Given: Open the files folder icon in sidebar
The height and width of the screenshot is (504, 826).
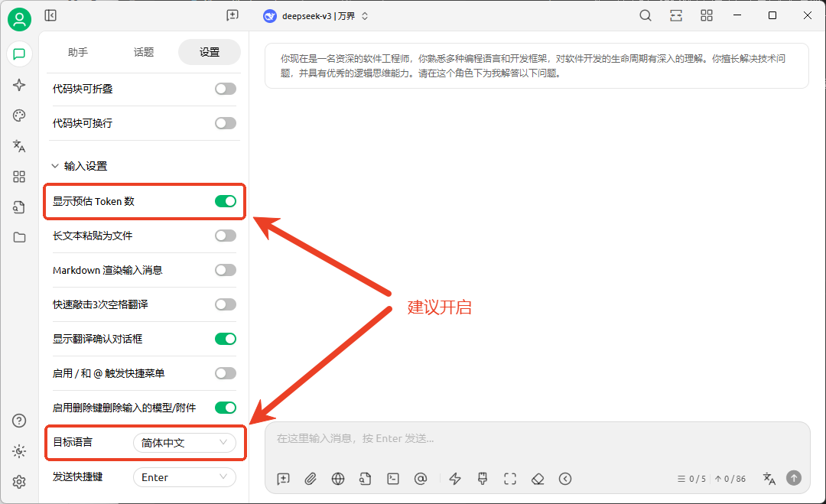Looking at the screenshot, I should coord(19,237).
